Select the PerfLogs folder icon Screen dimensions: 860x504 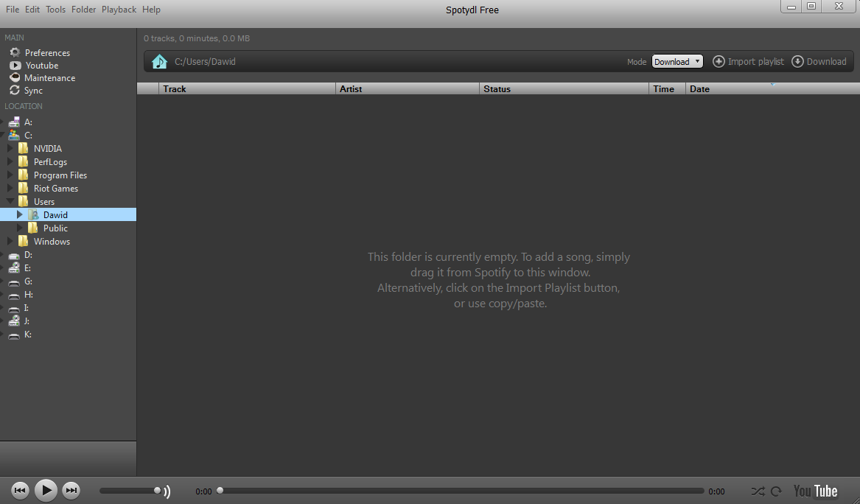pos(23,162)
